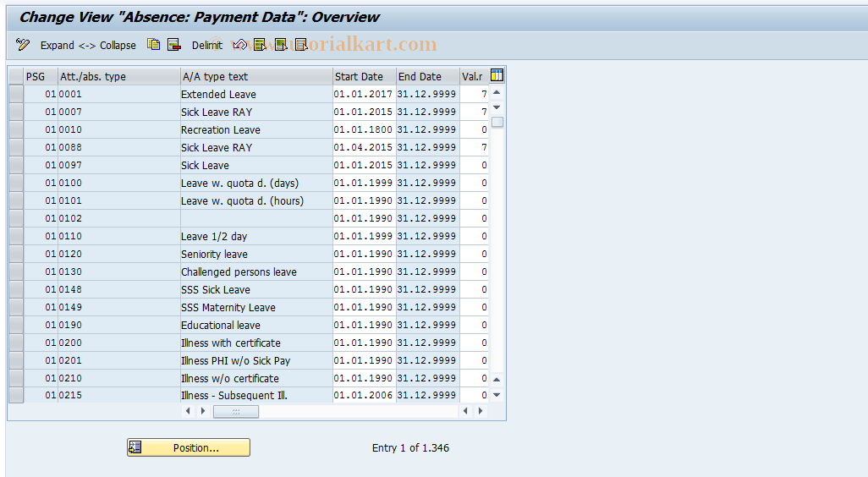868x477 pixels.
Task: Click the 'Recreation Leave' text cell
Action: 256,129
